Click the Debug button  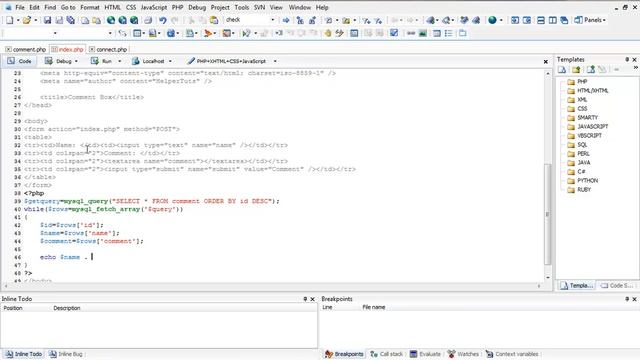58,61
